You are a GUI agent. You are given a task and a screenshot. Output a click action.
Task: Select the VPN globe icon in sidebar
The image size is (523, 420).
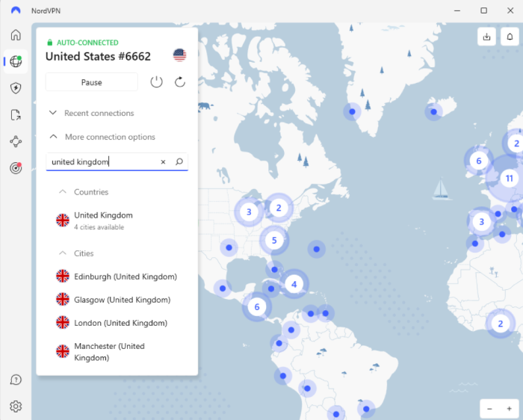point(16,61)
